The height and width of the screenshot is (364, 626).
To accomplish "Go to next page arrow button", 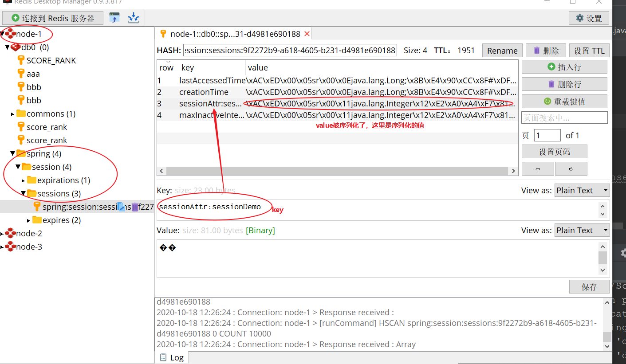I will tap(571, 168).
